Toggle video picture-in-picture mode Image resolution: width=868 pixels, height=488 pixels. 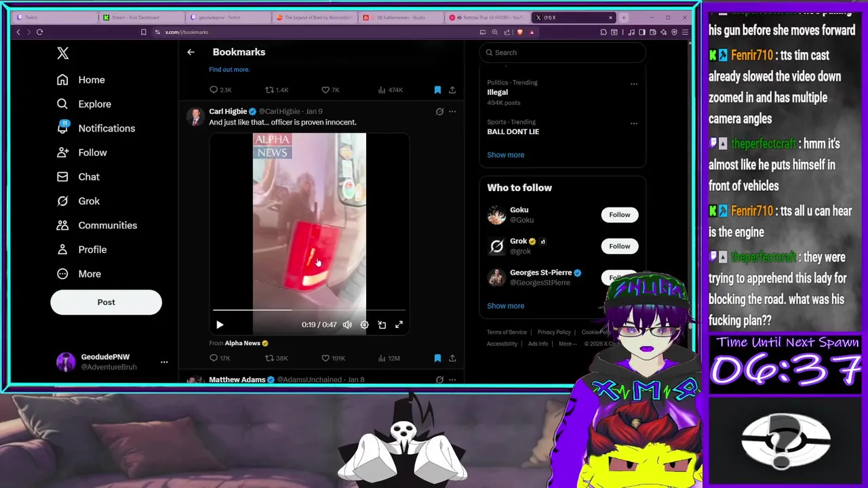(x=382, y=325)
